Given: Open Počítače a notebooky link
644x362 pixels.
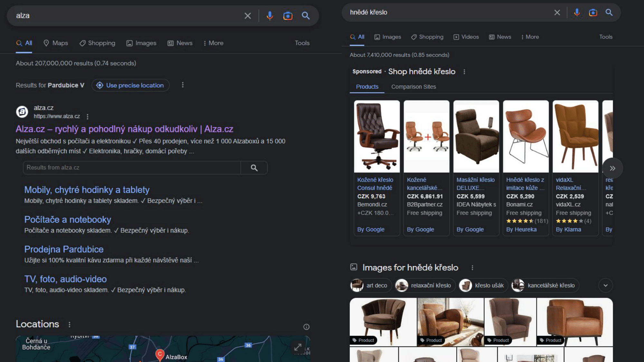Looking at the screenshot, I should pos(68,219).
